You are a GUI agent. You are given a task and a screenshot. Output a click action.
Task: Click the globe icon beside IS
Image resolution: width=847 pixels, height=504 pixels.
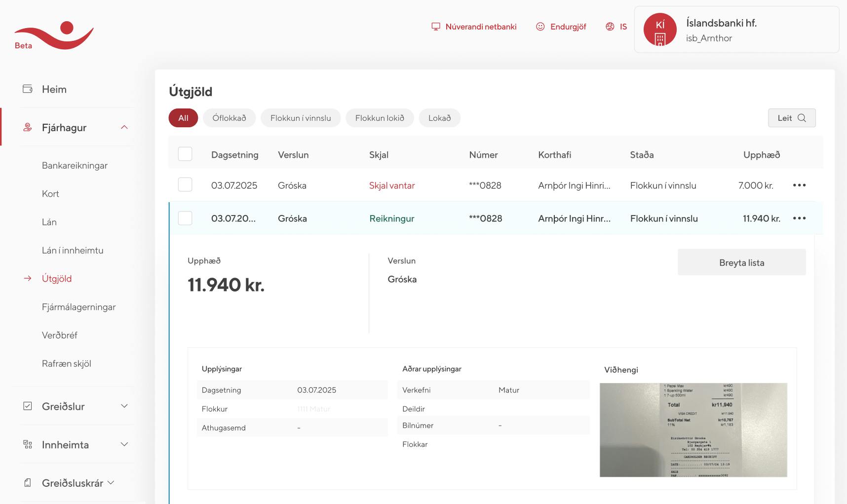610,27
